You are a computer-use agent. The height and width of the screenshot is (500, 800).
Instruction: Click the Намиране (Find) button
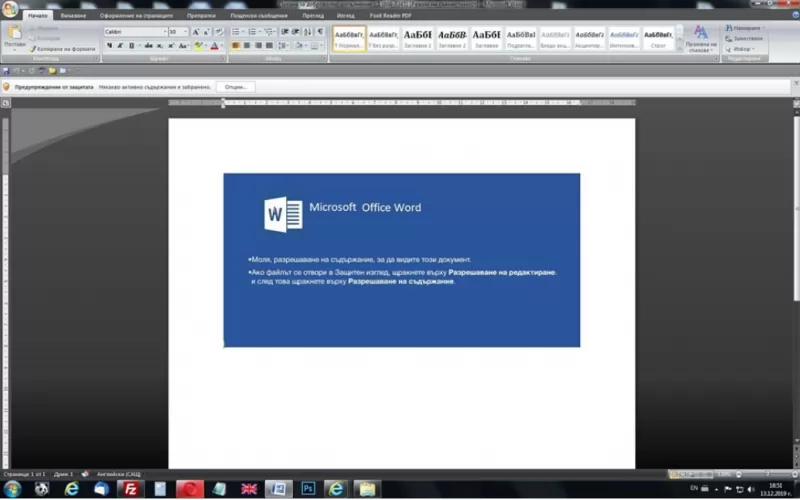coord(745,28)
